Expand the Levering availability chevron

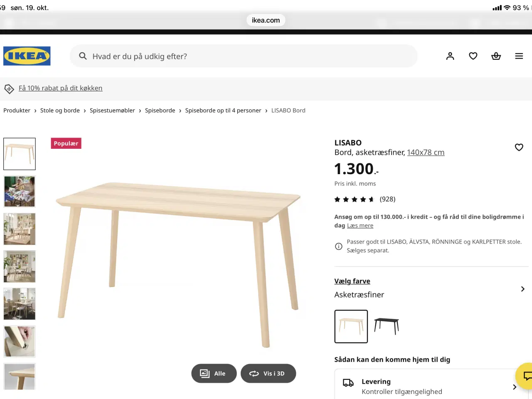coord(515,387)
